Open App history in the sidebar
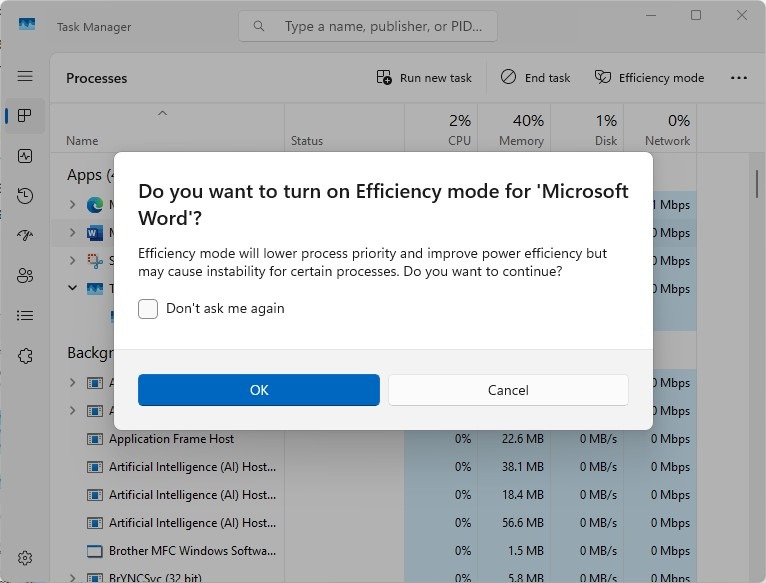Screen dimensions: 766x583 point(25,196)
